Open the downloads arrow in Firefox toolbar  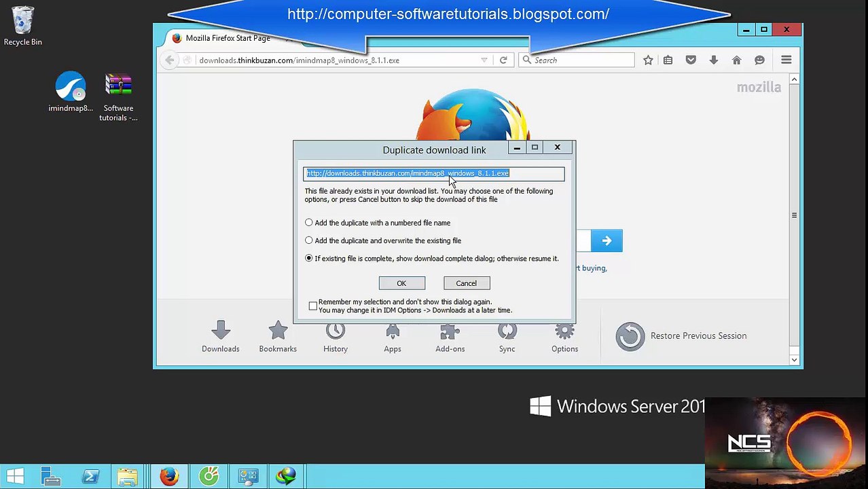click(x=714, y=60)
